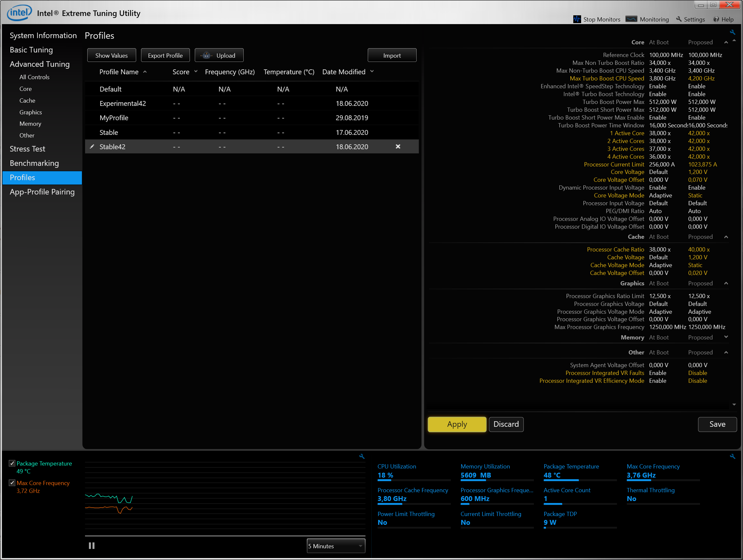The height and width of the screenshot is (560, 743).
Task: Click the yellow Apply button
Action: 456,424
